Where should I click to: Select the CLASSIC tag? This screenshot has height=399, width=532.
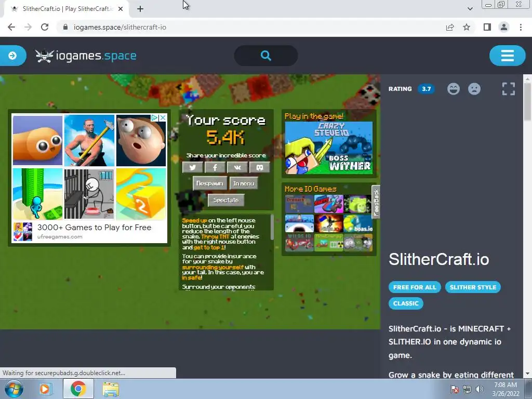click(406, 303)
